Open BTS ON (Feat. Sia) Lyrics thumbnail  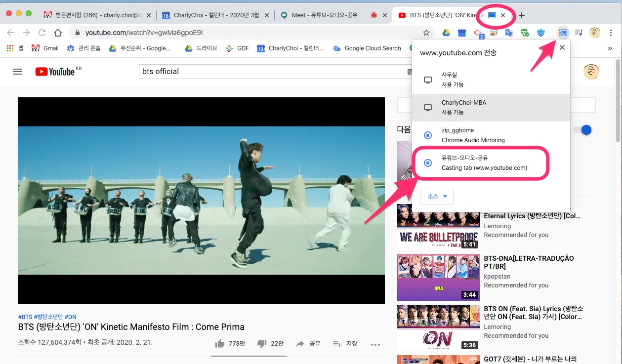coord(438,327)
